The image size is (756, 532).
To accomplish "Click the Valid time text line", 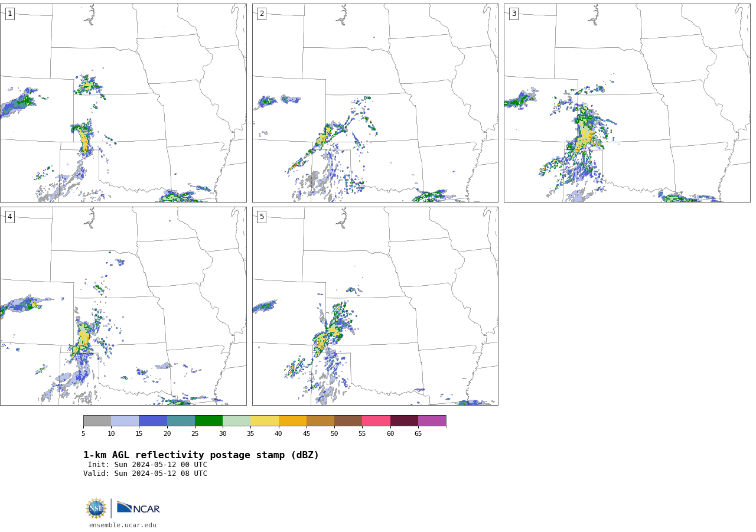I will [x=145, y=474].
